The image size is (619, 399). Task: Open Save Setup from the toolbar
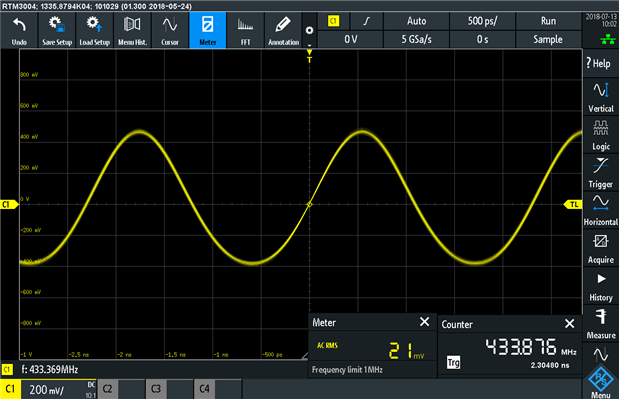(57, 30)
